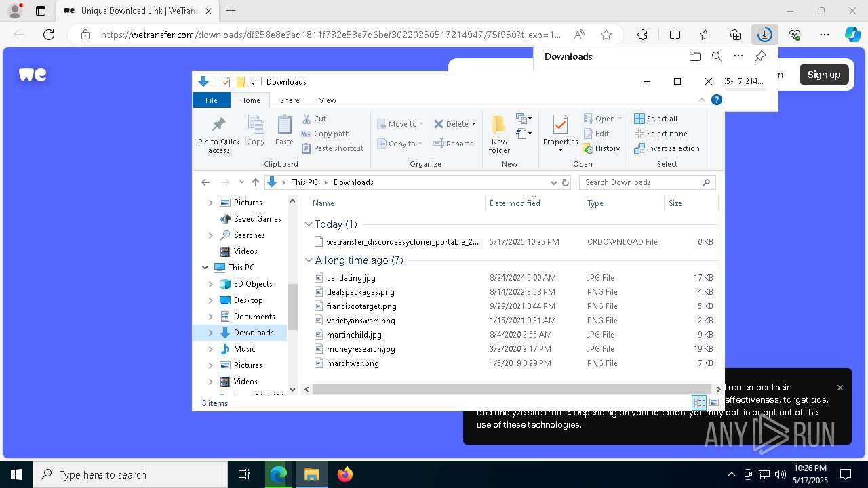868x488 pixels.
Task: Switch to details view layout icon
Action: coord(699,403)
